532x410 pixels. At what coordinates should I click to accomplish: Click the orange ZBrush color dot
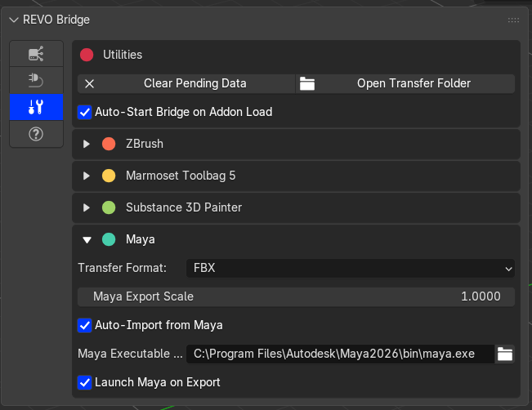109,144
